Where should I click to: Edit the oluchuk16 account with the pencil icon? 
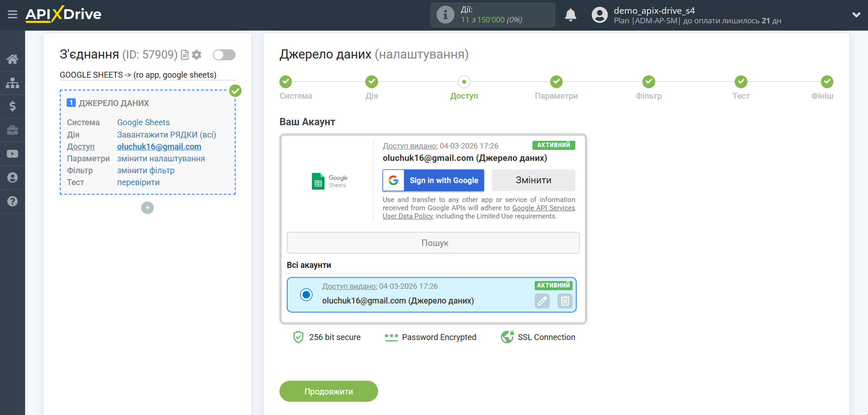click(x=542, y=301)
